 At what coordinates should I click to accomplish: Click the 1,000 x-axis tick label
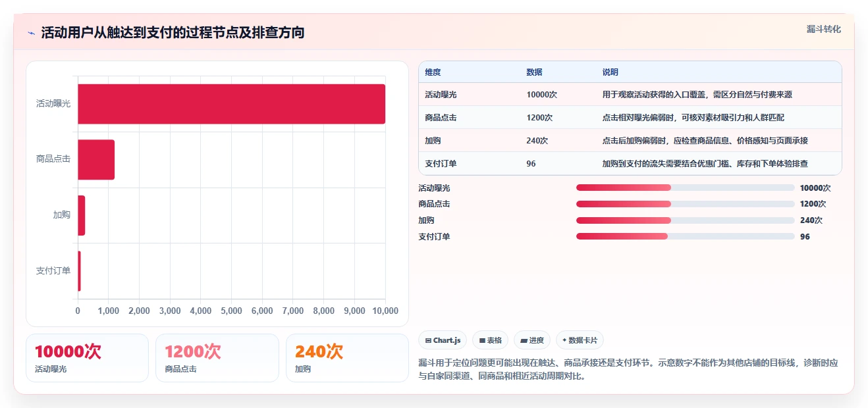[x=109, y=311]
